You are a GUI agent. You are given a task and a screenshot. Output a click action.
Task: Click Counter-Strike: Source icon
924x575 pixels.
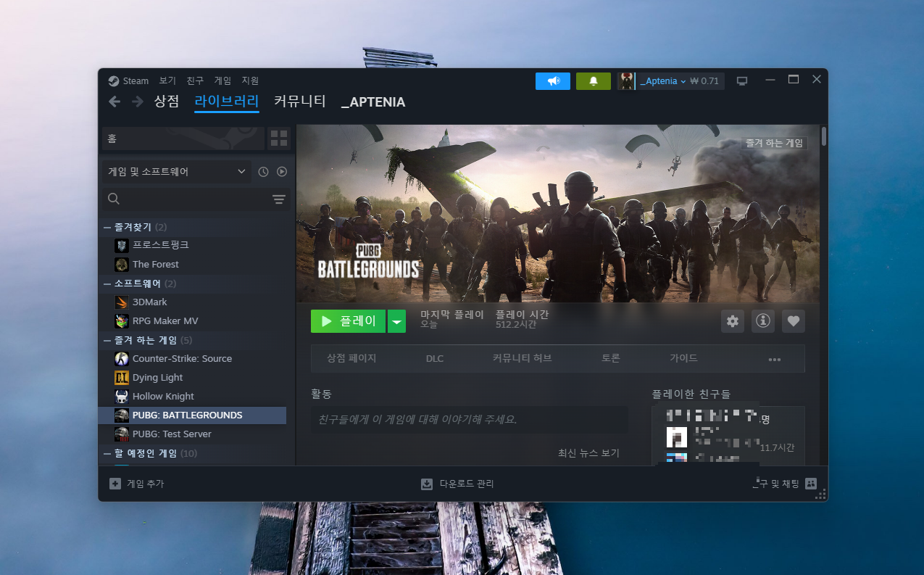[x=122, y=359]
